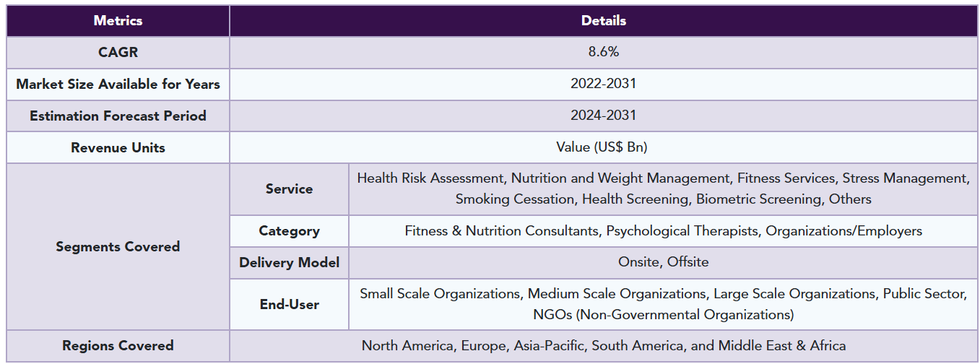Image resolution: width=980 pixels, height=364 pixels.
Task: Click the Service sub-segment label
Action: pyautogui.click(x=289, y=189)
